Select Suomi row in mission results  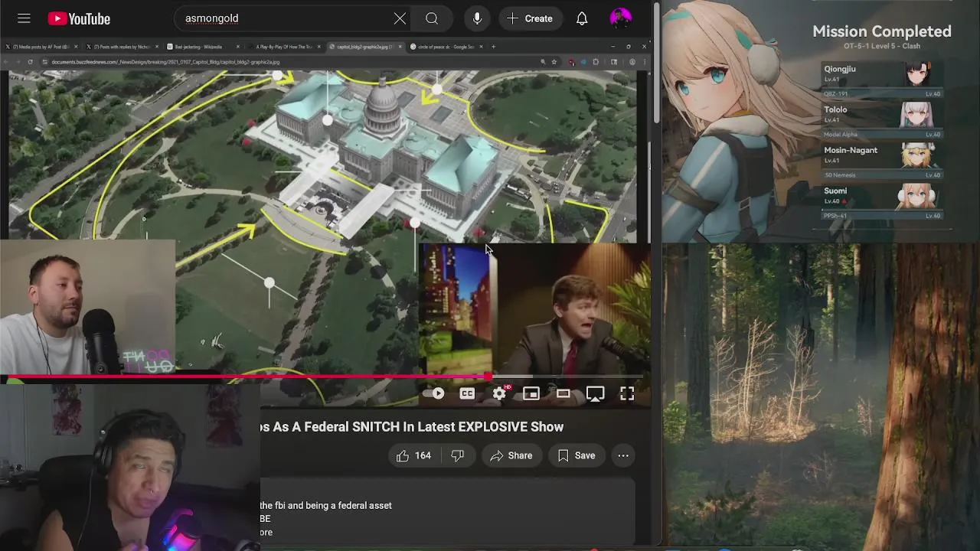click(x=881, y=201)
